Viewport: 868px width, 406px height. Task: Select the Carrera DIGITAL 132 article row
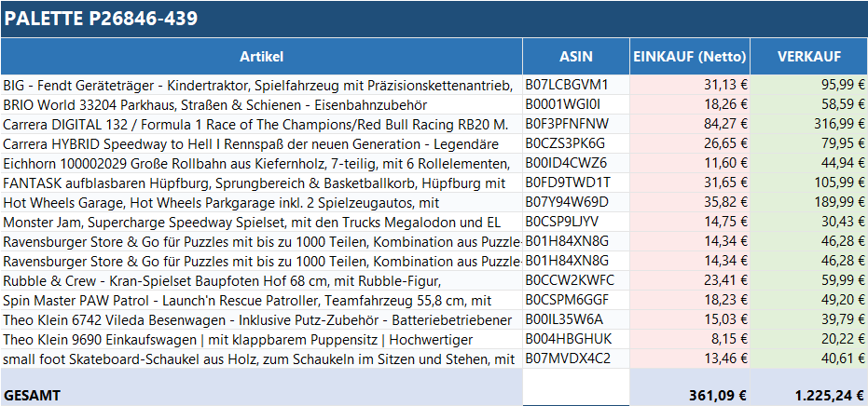pos(261,124)
